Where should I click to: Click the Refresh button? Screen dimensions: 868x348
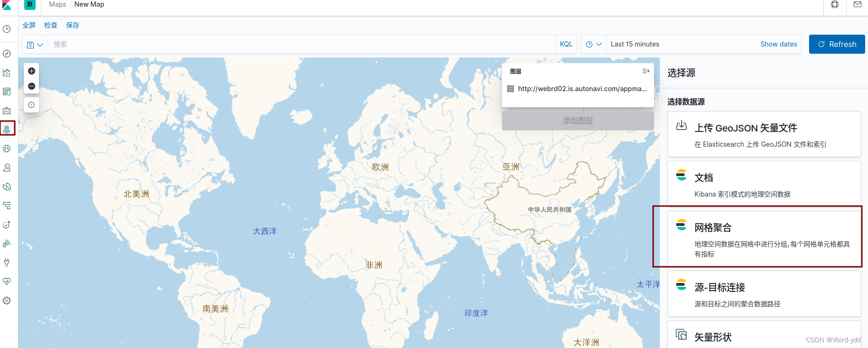[837, 44]
